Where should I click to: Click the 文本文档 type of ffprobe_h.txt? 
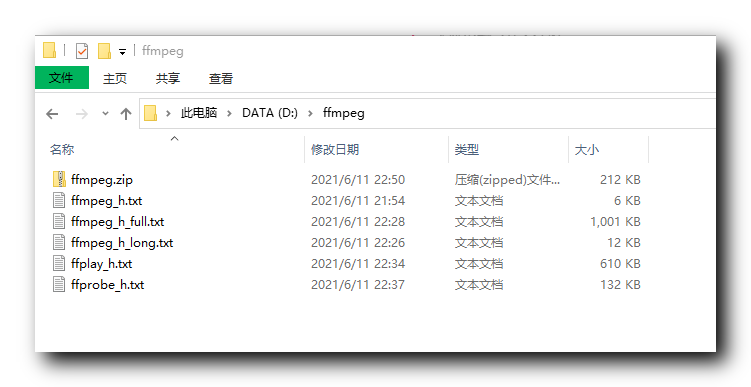click(x=478, y=285)
